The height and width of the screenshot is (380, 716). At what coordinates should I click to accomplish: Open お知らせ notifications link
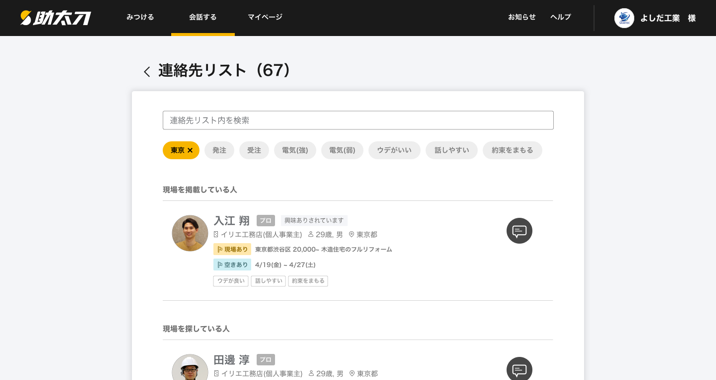click(521, 17)
